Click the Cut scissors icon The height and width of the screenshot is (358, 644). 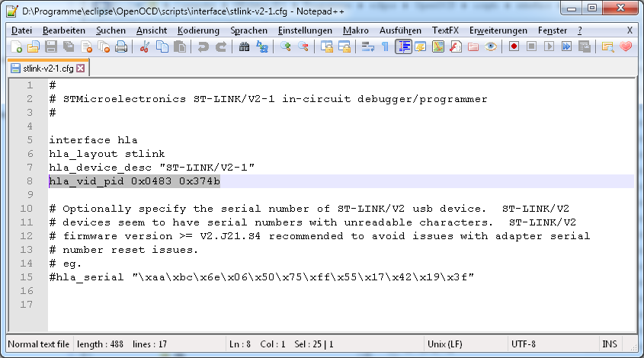click(x=145, y=47)
